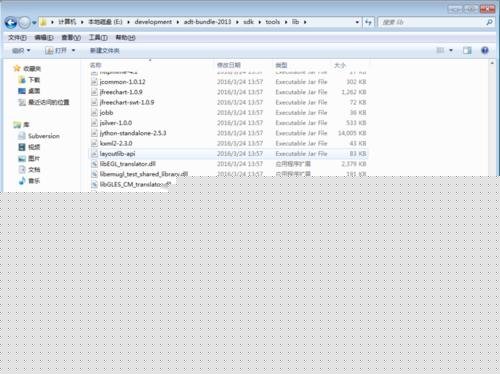Click the file list scrollbar up arrow
Viewport: 500px width, 374px height.
coord(492,63)
